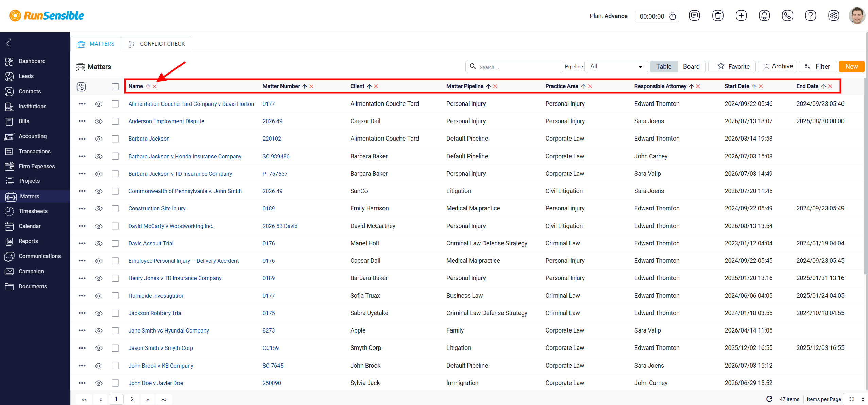Start the timer stopwatch icon

673,16
